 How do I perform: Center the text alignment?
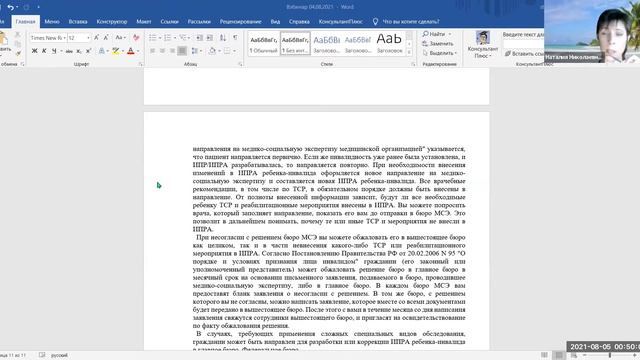tap(162, 51)
